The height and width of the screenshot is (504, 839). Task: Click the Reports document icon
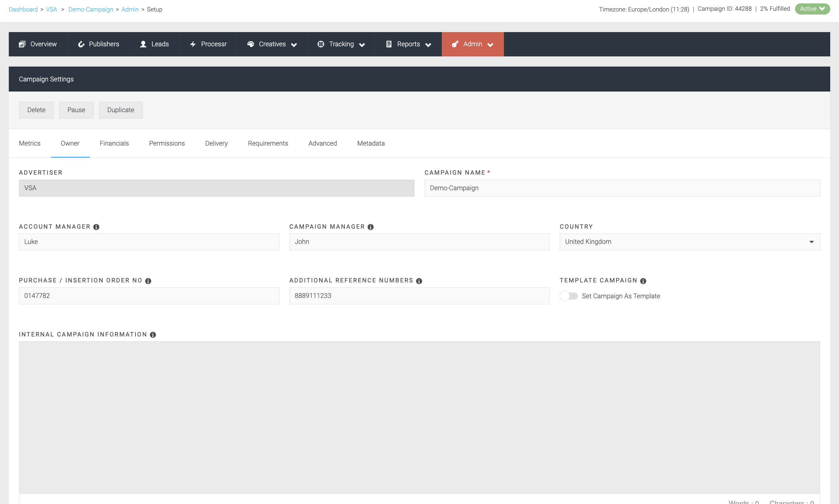[389, 44]
